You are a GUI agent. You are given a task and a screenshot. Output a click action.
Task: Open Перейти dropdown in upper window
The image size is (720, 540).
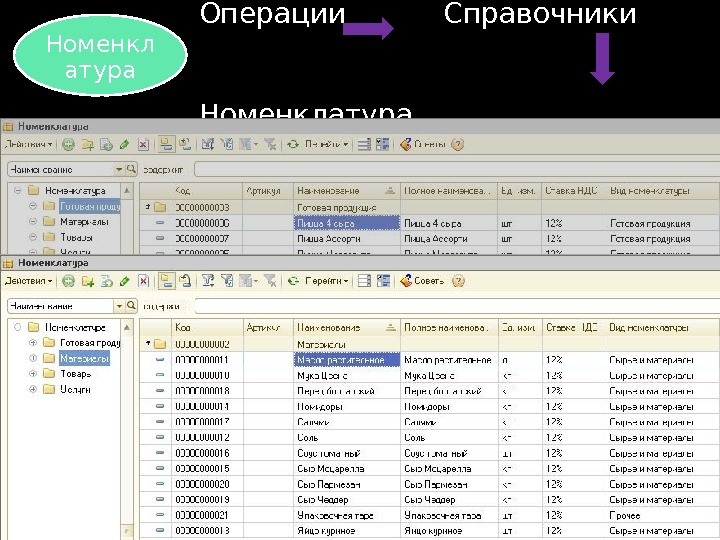coord(326,145)
